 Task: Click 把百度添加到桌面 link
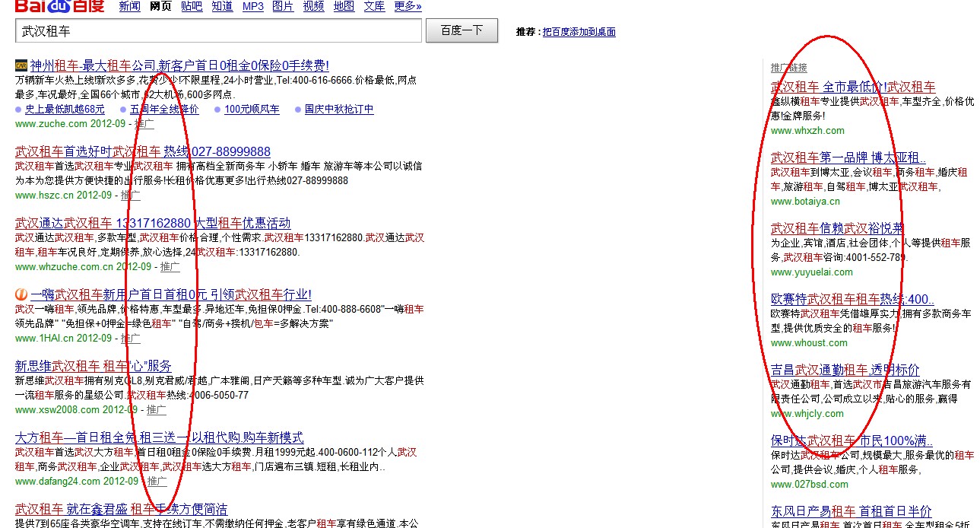pos(579,32)
